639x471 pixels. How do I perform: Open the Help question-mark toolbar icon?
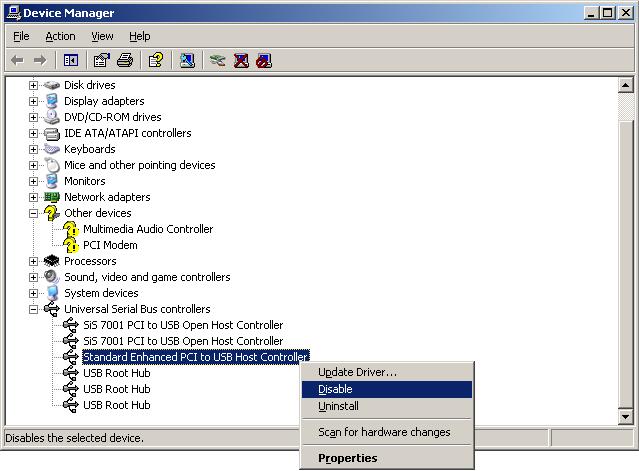point(156,61)
